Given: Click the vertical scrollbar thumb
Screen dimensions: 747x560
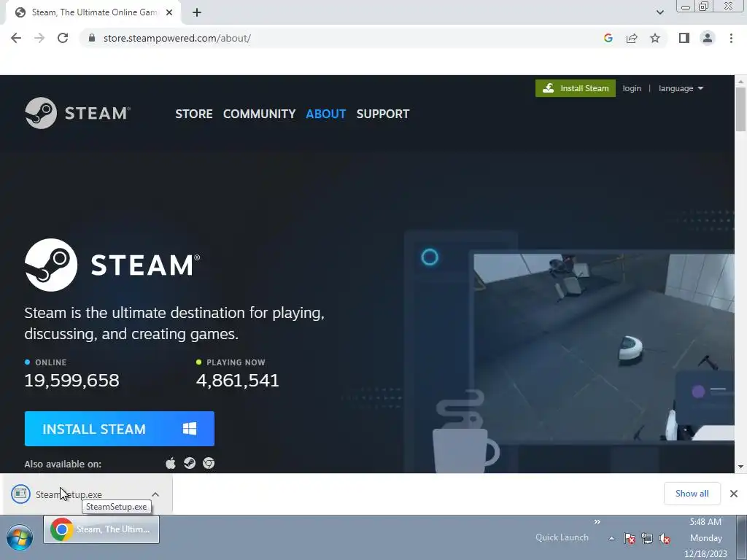Looking at the screenshot, I should 741,109.
